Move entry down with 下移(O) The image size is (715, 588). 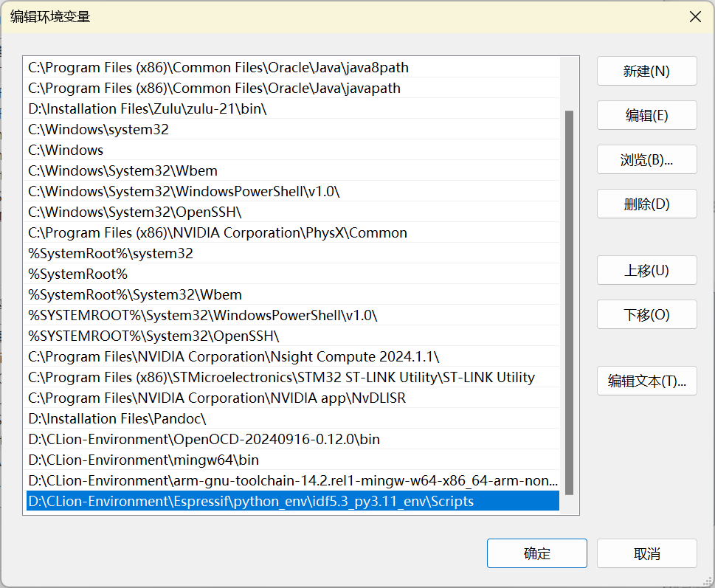pyautogui.click(x=646, y=314)
